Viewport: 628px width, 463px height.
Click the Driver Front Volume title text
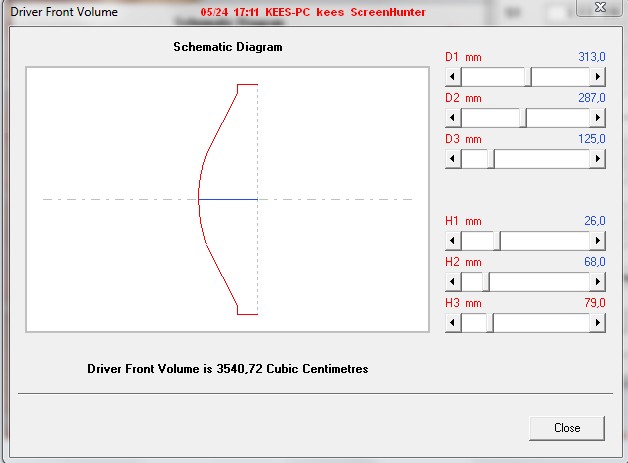pyautogui.click(x=64, y=12)
